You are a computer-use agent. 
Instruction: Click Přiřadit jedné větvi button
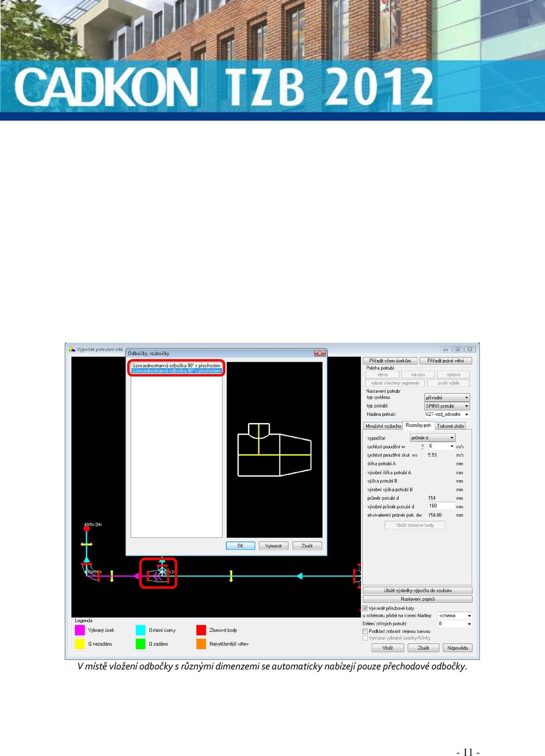[x=446, y=361]
